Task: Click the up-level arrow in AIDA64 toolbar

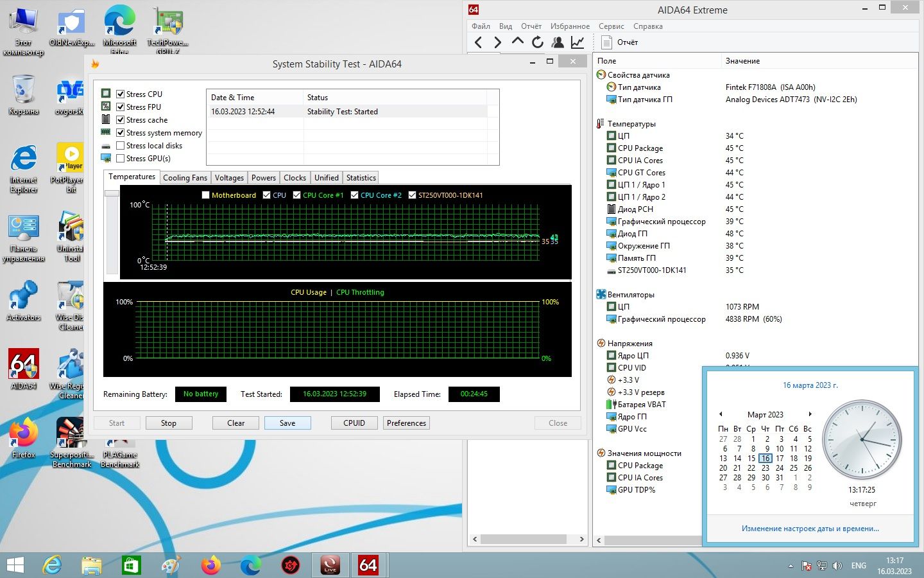Action: 518,42
